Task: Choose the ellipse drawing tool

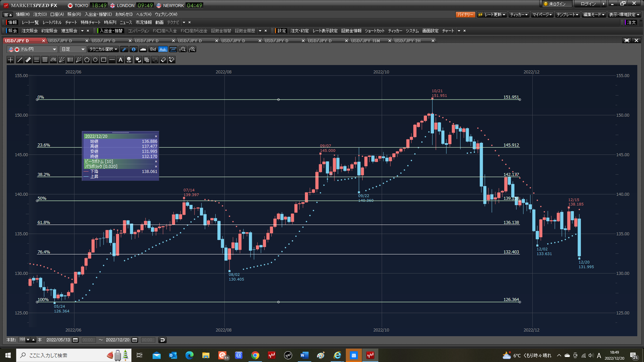Action: [95, 60]
